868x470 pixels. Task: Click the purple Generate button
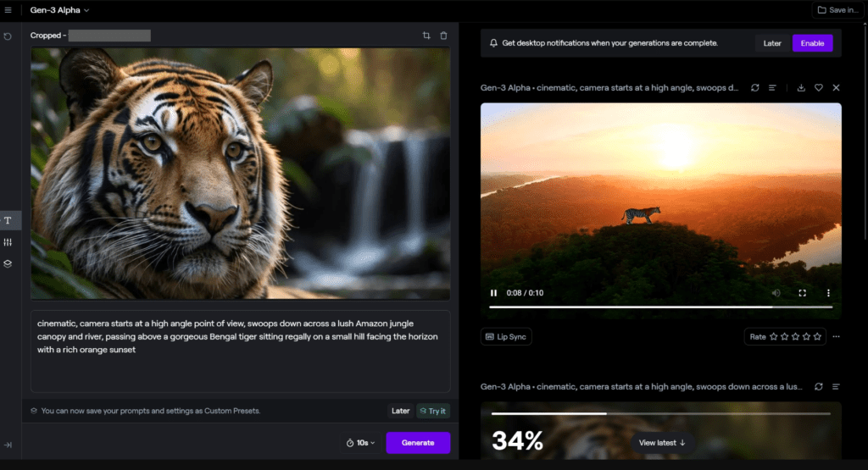[418, 443]
